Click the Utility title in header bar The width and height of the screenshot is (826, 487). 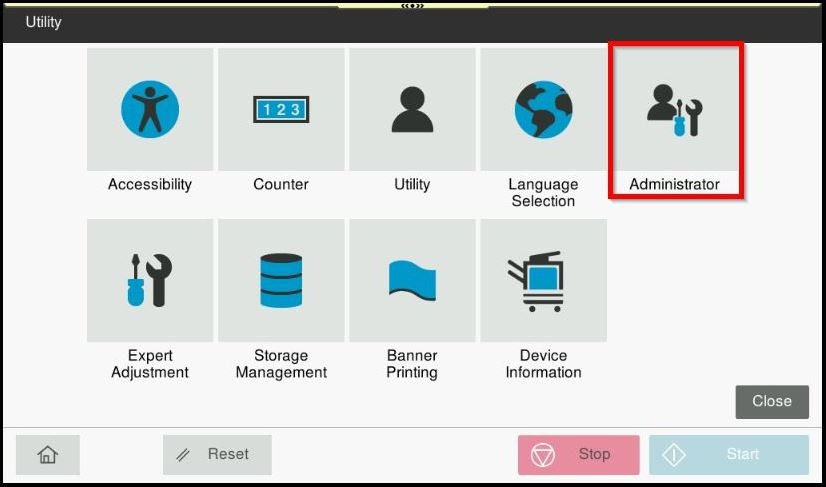pyautogui.click(x=44, y=22)
